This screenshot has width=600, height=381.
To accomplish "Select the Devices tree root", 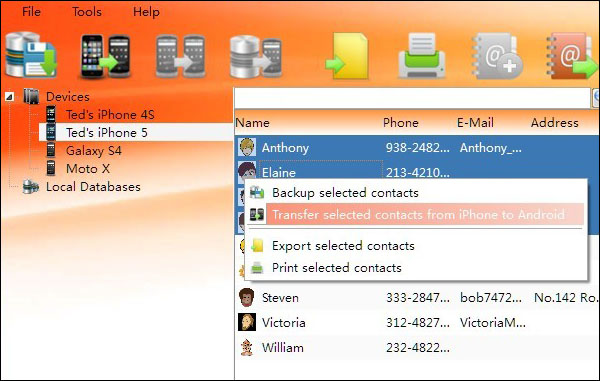I will (x=68, y=96).
